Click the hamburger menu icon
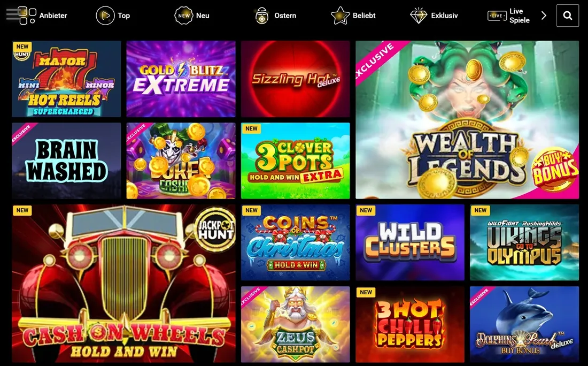 [12, 14]
